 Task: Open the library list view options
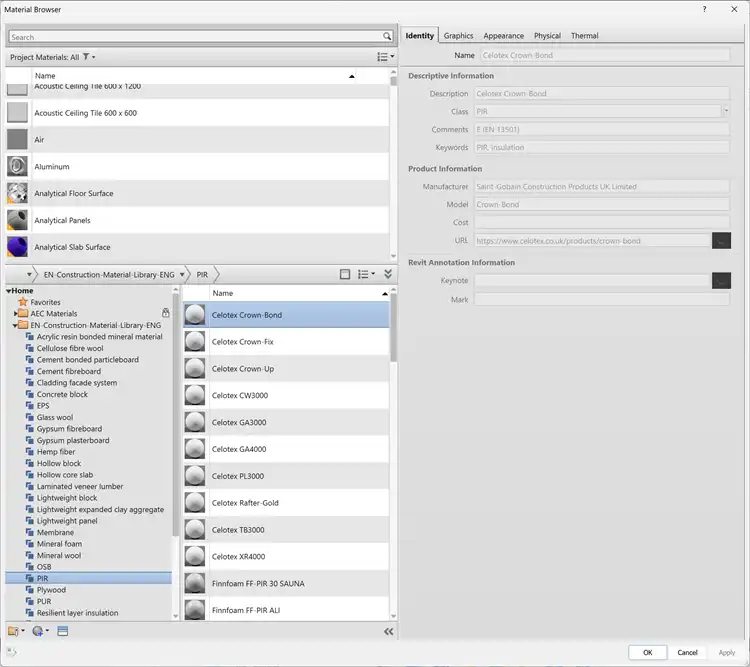(366, 274)
